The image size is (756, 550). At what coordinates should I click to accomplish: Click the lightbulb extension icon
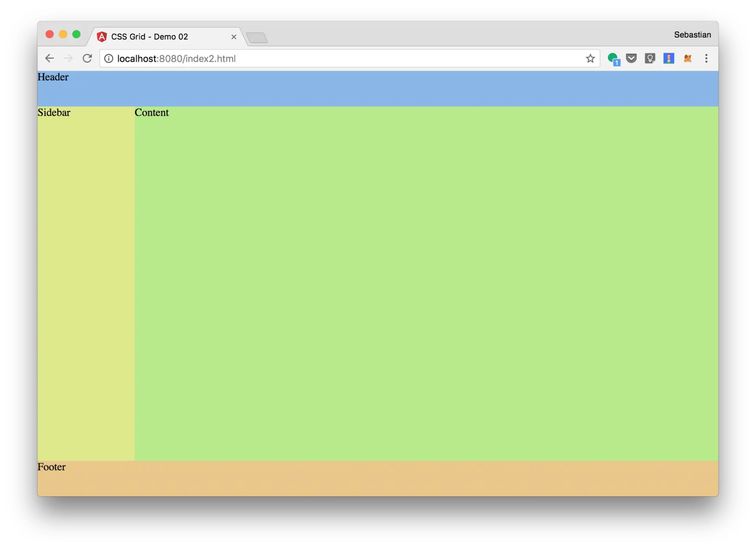pos(650,59)
